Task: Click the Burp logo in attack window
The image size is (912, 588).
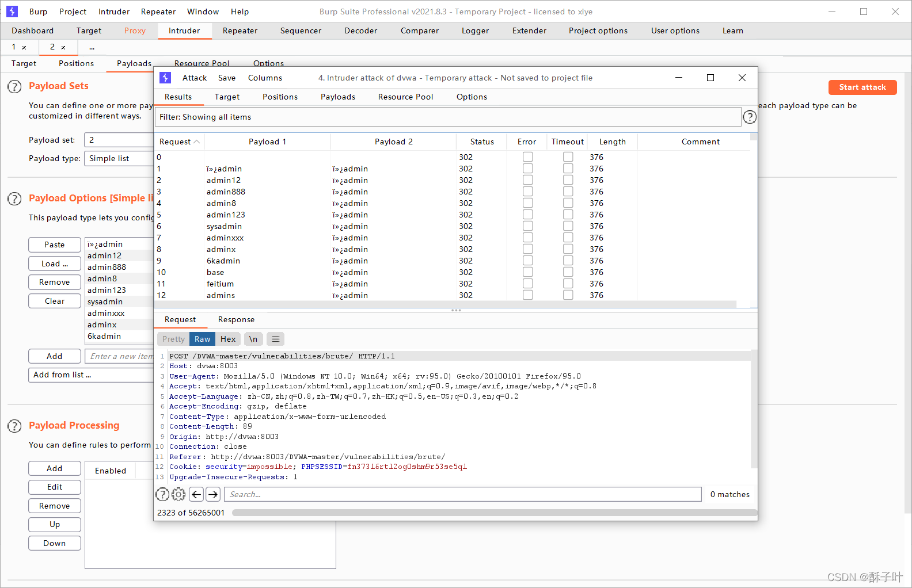Action: (165, 78)
